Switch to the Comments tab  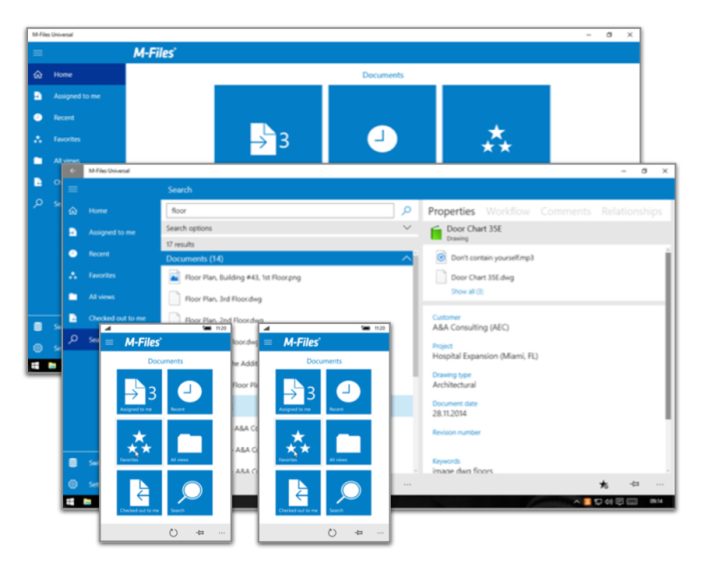click(565, 211)
